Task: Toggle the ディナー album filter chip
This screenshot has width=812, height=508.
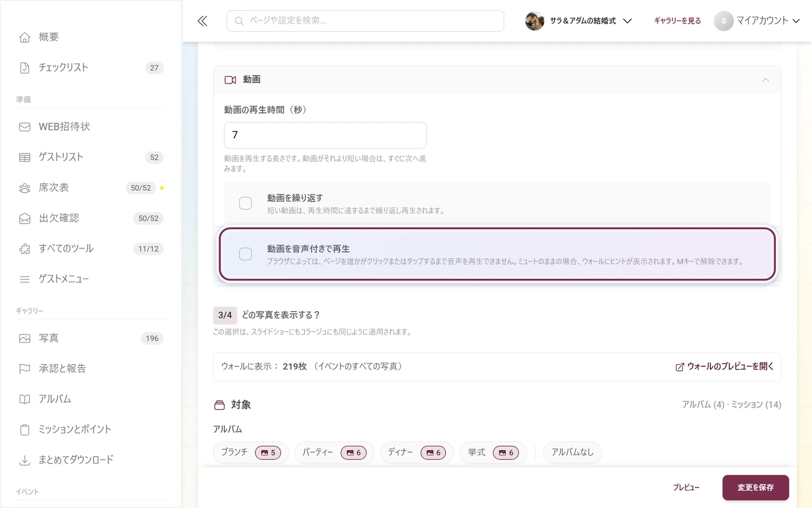Action: pos(417,453)
